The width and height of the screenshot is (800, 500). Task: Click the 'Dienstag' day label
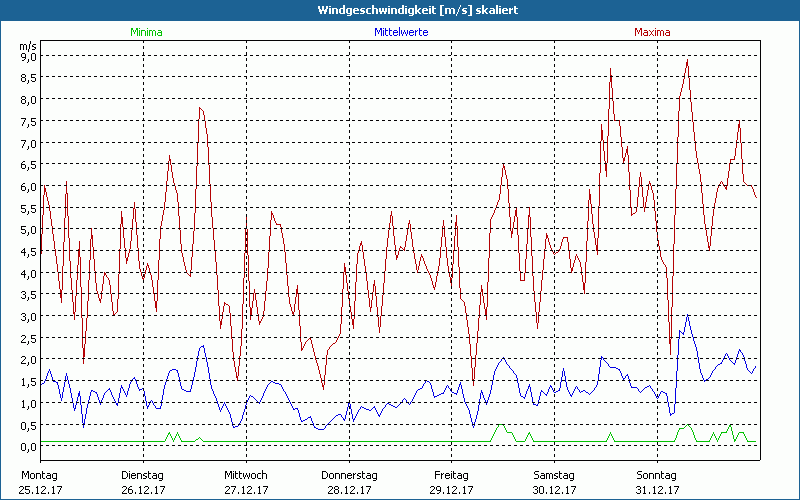point(143,475)
